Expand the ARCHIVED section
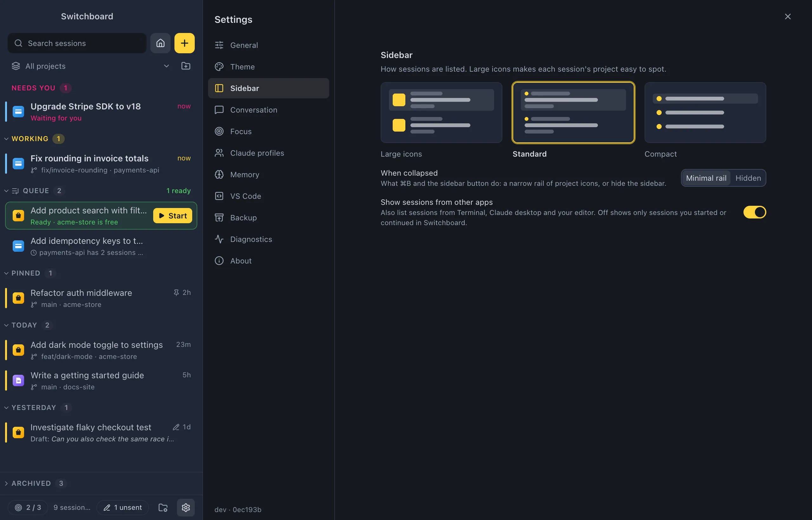812x520 pixels. click(x=6, y=483)
